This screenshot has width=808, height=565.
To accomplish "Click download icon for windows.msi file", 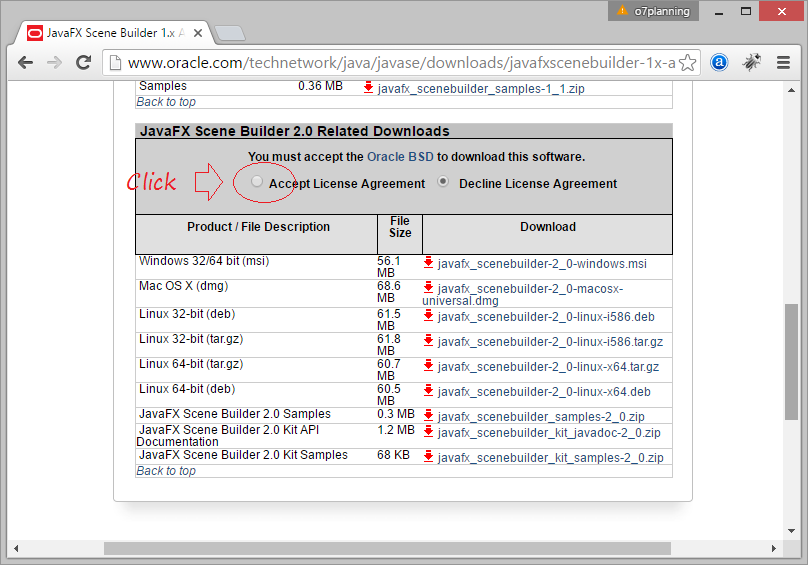I will click(428, 262).
